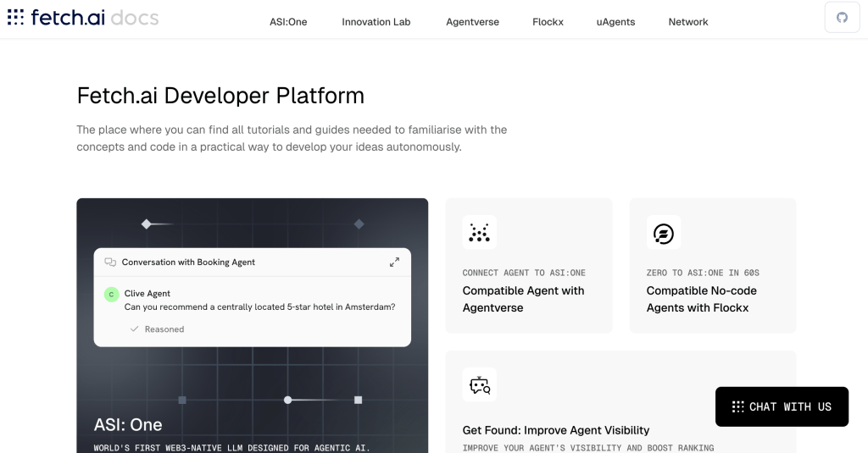Open the Agentverse navigation tab
Screen dimensions: 868x453
coord(473,22)
